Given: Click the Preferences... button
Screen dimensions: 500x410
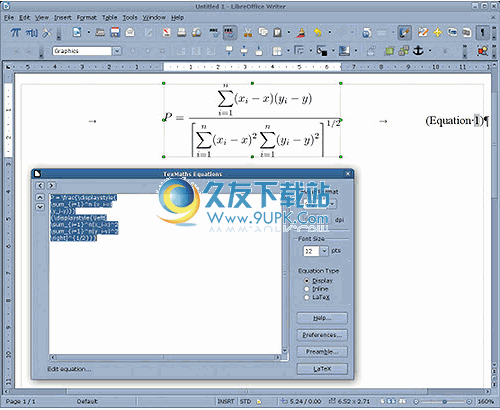Looking at the screenshot, I should 322,335.
